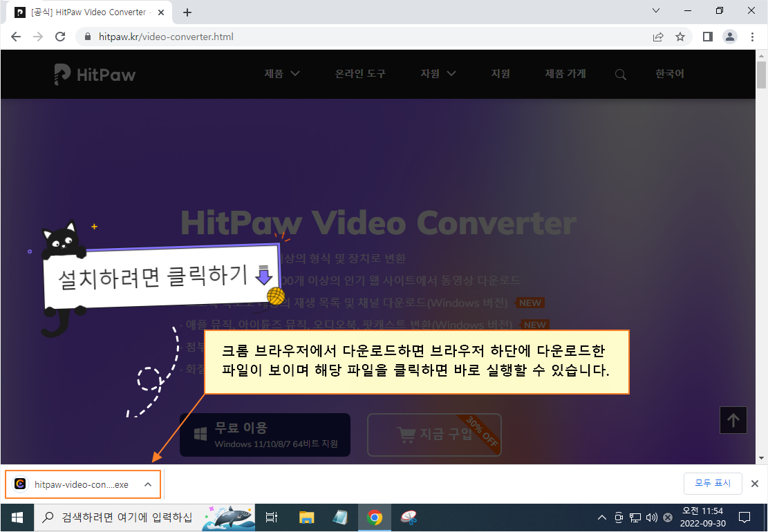
Task: Open the 지원 menu item
Action: (500, 73)
